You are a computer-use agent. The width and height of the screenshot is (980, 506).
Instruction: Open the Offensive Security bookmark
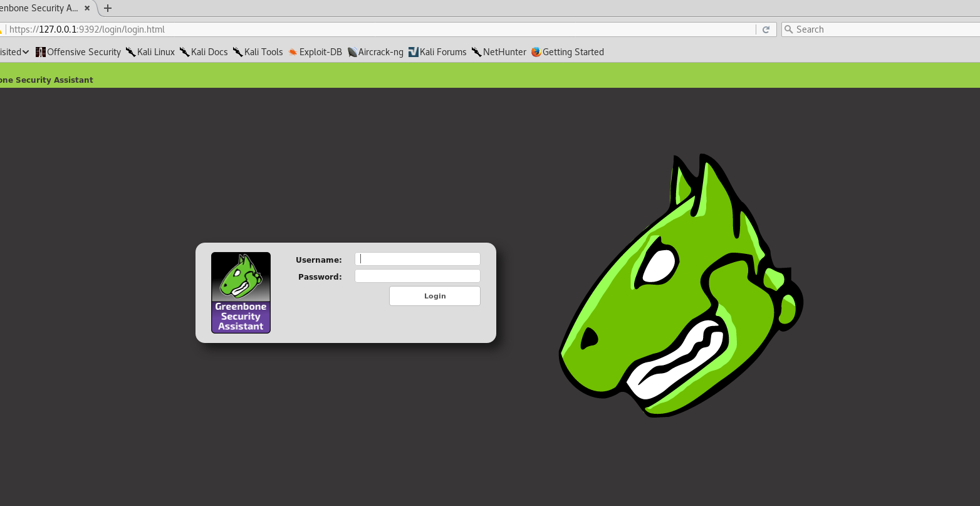(78, 52)
